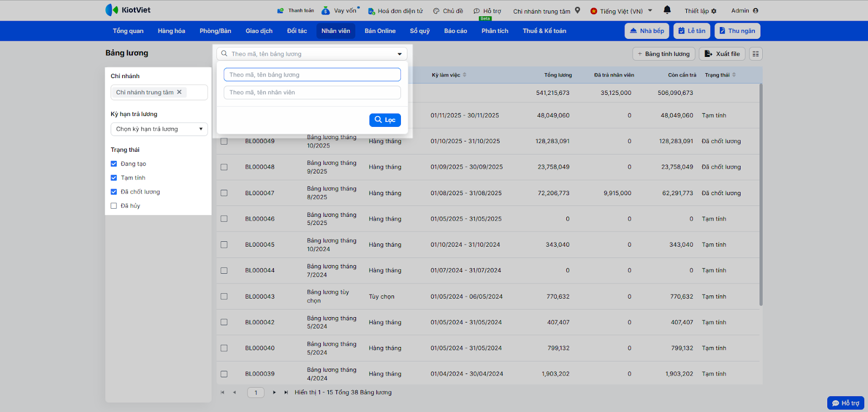The width and height of the screenshot is (868, 412).
Task: Collapse the search box dropdown arrow
Action: tap(399, 54)
